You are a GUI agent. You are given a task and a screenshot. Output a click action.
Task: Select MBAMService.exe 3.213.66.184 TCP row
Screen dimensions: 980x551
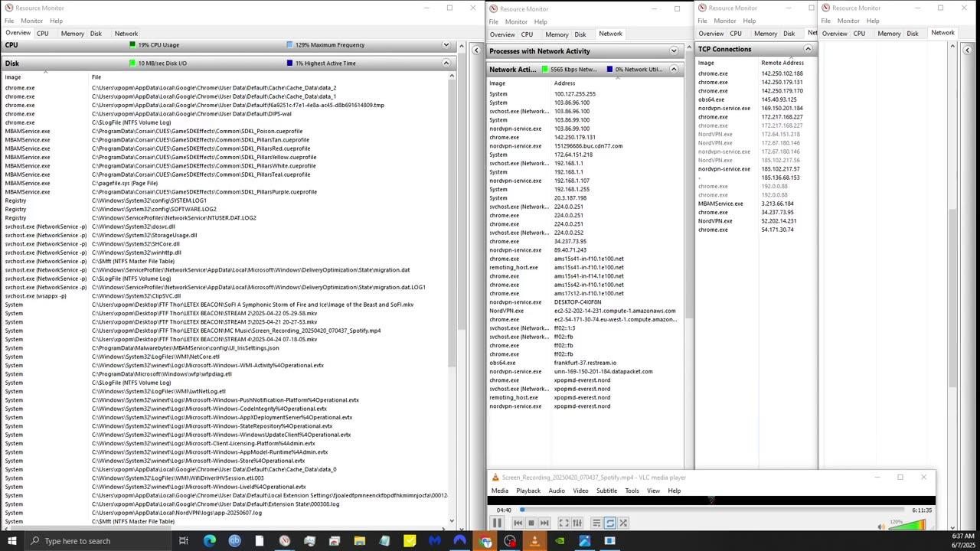pos(756,204)
